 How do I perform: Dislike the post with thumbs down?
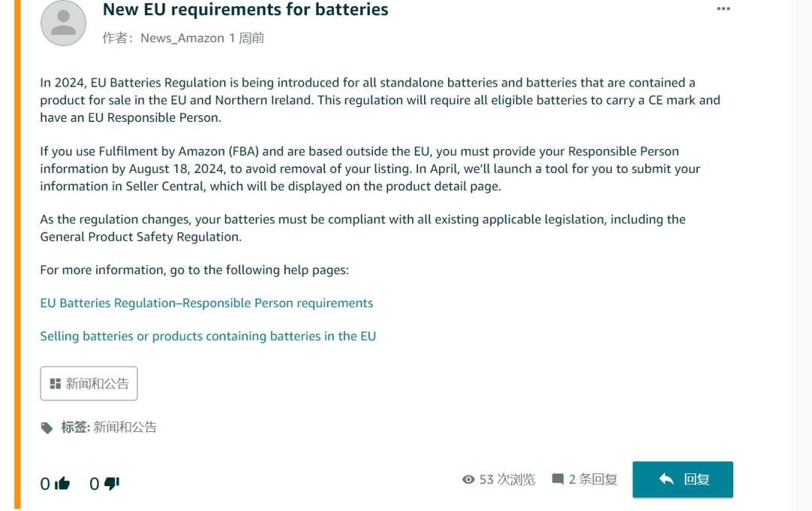point(111,484)
